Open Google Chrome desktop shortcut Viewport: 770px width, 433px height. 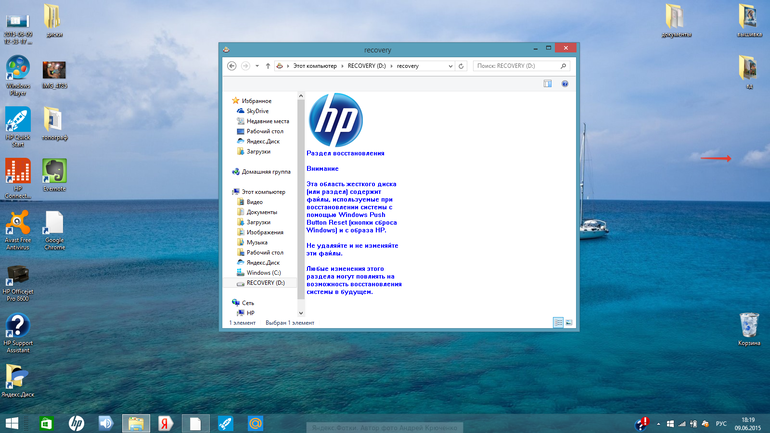tap(55, 230)
